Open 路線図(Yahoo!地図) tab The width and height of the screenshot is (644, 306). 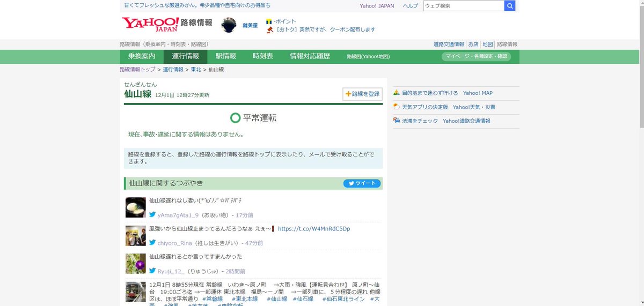click(368, 56)
